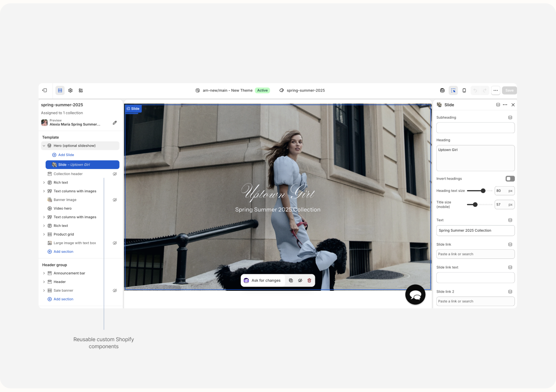Select the Slide – Uptown Girl block
Image resolution: width=556 pixels, height=392 pixels.
pyautogui.click(x=82, y=165)
